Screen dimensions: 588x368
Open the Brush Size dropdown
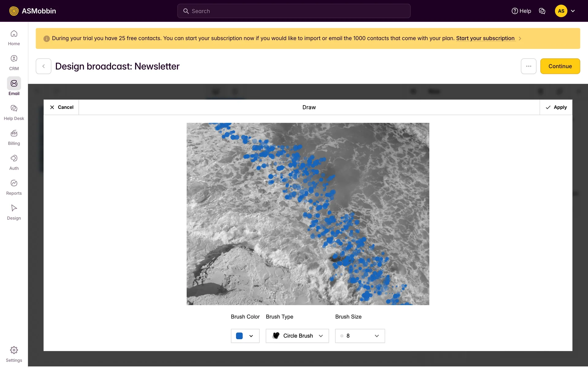360,336
